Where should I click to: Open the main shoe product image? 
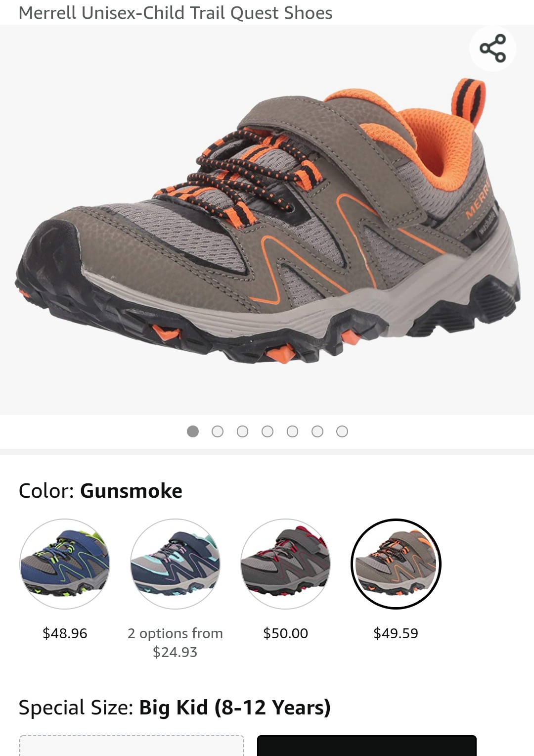[x=267, y=220]
